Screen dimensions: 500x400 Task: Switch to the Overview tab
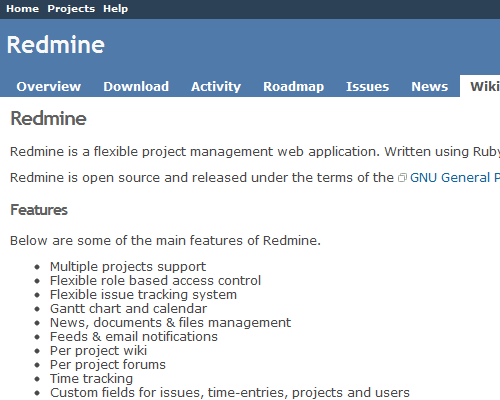49,87
